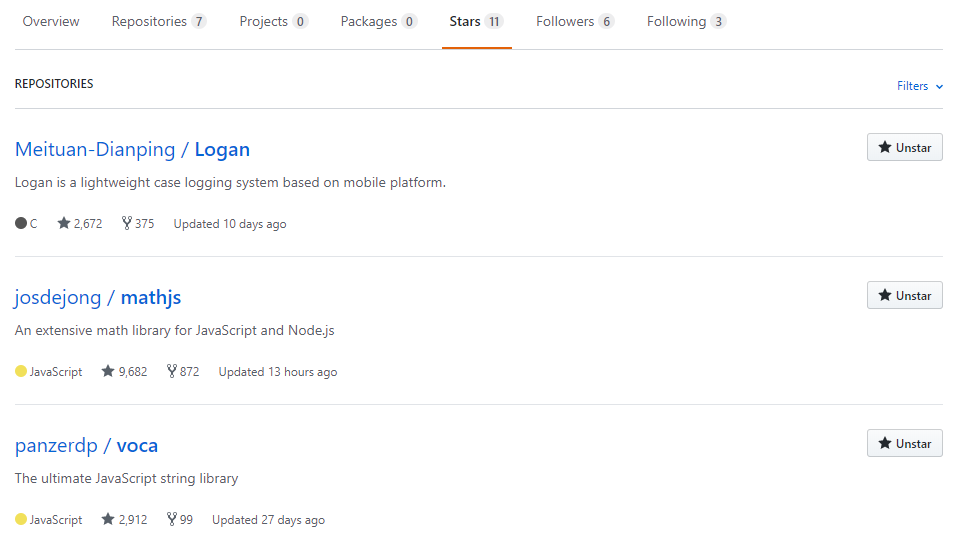
Task: Click the text 'Updated 13 hours ago'
Action: pos(278,372)
